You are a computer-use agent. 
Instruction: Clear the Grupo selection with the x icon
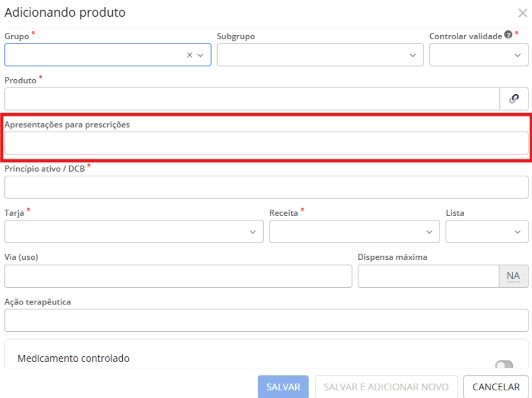click(x=190, y=55)
